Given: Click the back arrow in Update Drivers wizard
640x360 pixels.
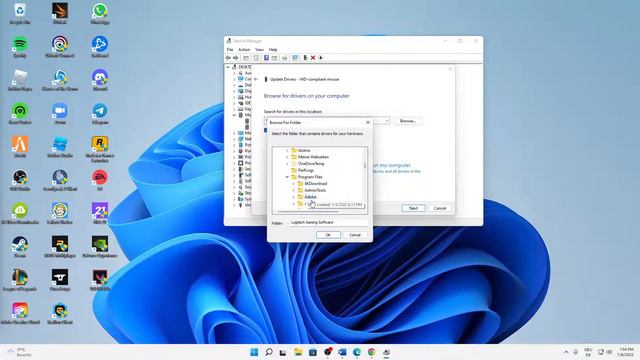Looking at the screenshot, I should pos(256,79).
